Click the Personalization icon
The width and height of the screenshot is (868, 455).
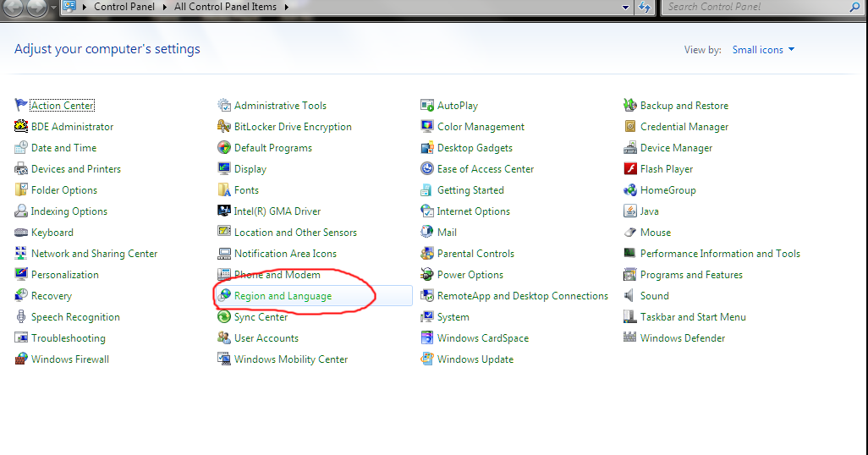(x=21, y=275)
